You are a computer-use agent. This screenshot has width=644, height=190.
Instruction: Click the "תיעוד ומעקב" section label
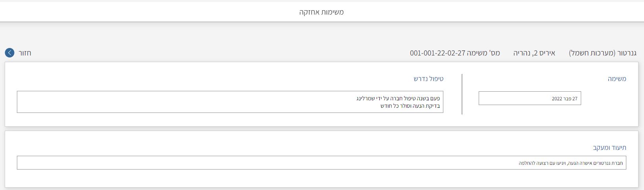click(609, 148)
